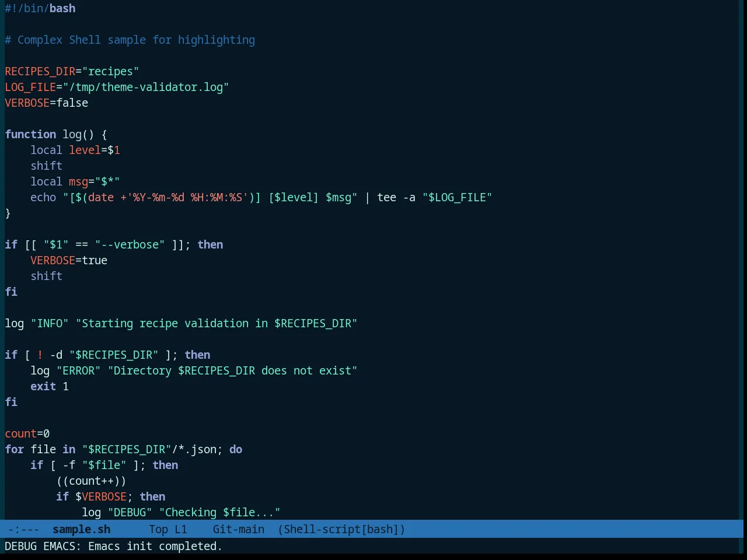Click the comment '# Complex Shell sample for highlighting'
Viewport: 747px width, 560px height.
click(x=130, y=40)
